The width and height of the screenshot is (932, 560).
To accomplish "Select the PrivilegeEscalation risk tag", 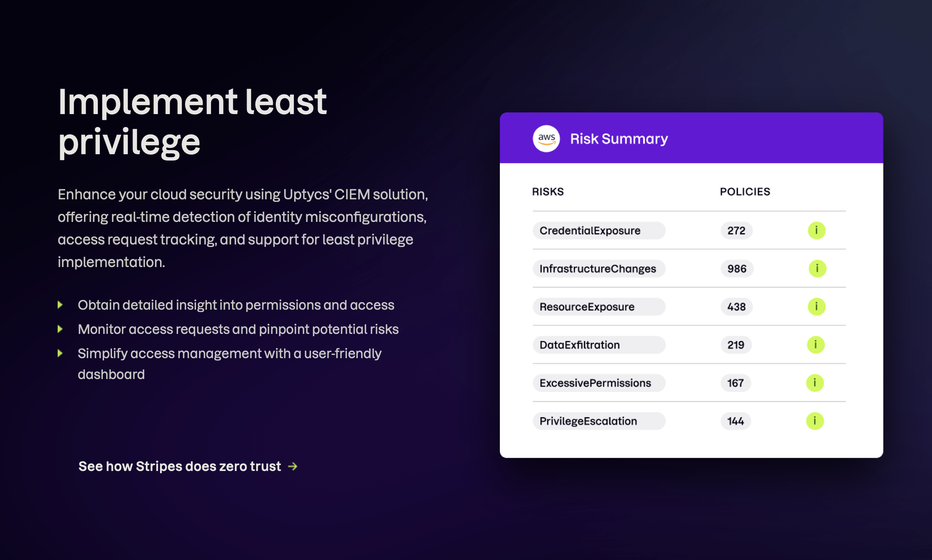I will point(598,421).
